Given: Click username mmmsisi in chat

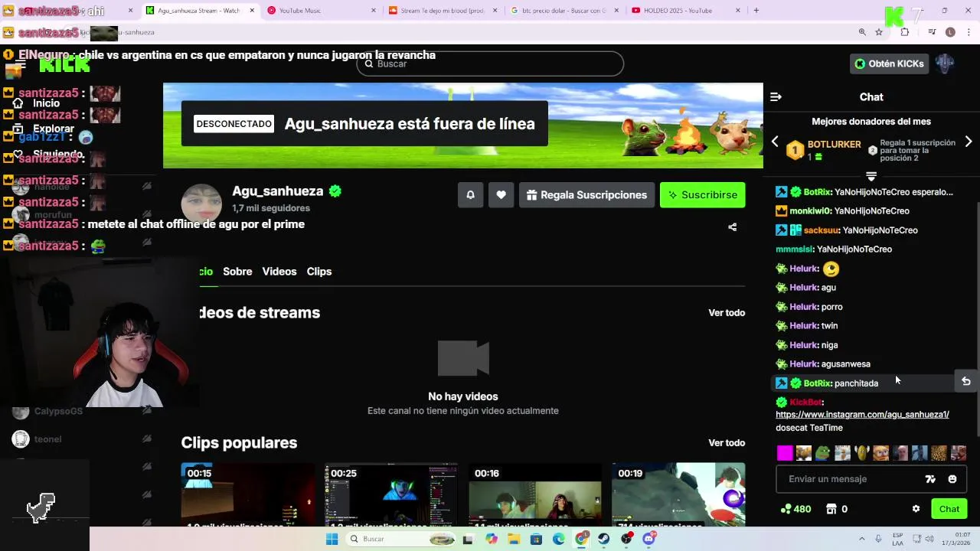Looking at the screenshot, I should pyautogui.click(x=794, y=249).
